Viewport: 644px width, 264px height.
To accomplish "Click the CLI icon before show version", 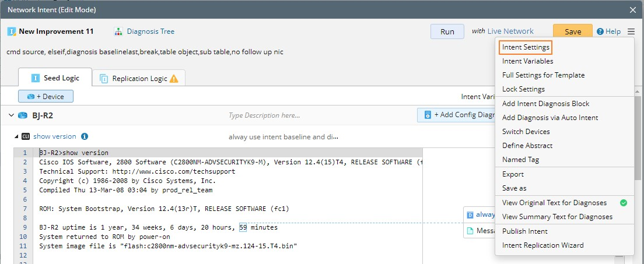I will click(x=26, y=136).
